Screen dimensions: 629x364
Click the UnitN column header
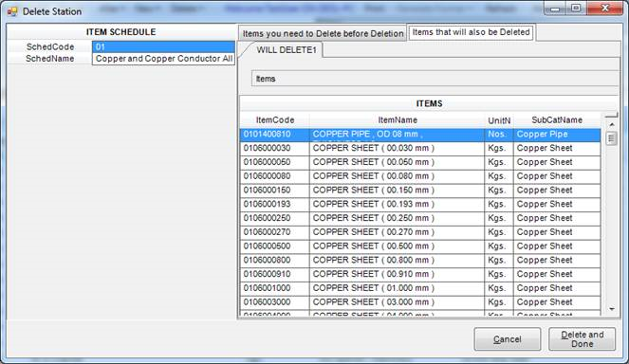click(499, 119)
